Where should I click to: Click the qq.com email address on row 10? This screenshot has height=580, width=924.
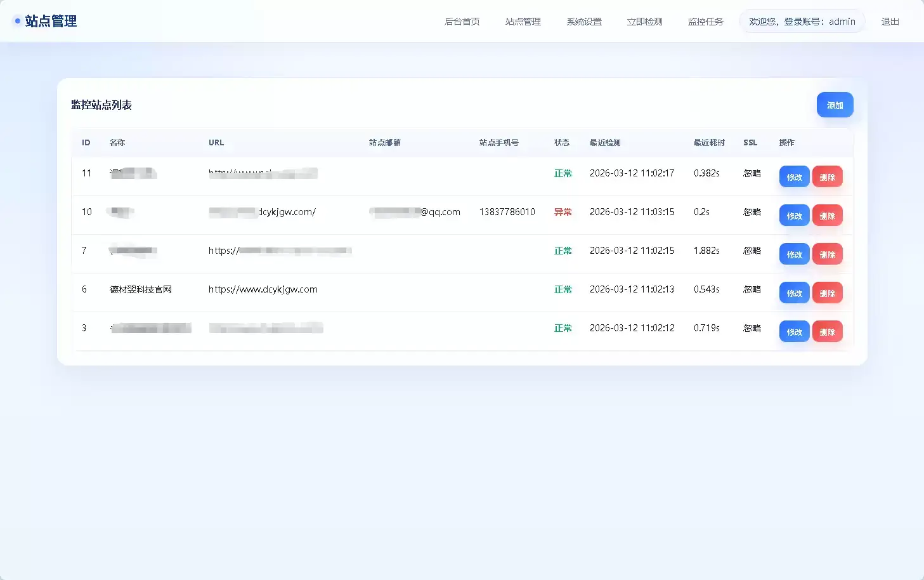pos(415,212)
